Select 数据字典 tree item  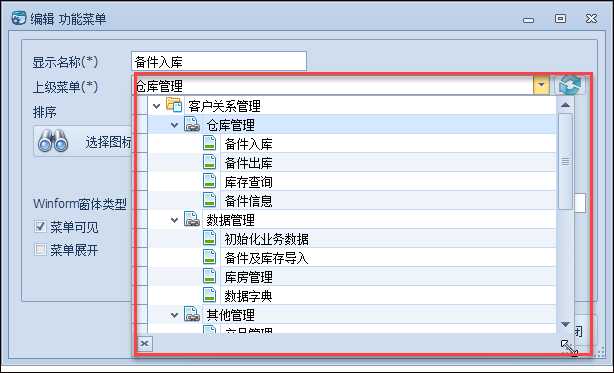point(249,296)
